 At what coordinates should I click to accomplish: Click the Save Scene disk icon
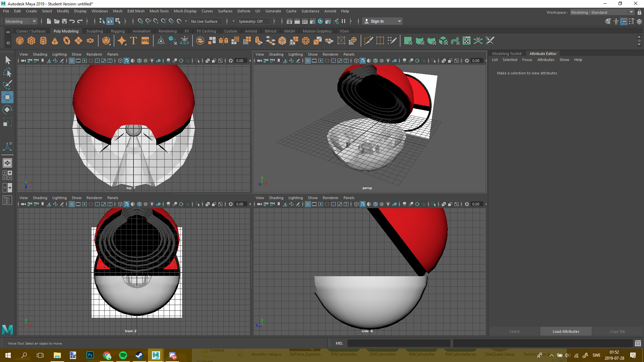(64, 21)
